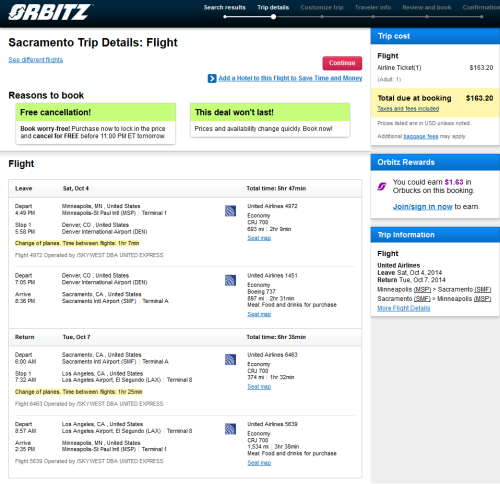Click the Search results progress dot
This screenshot has width=500, height=484.
[225, 17]
